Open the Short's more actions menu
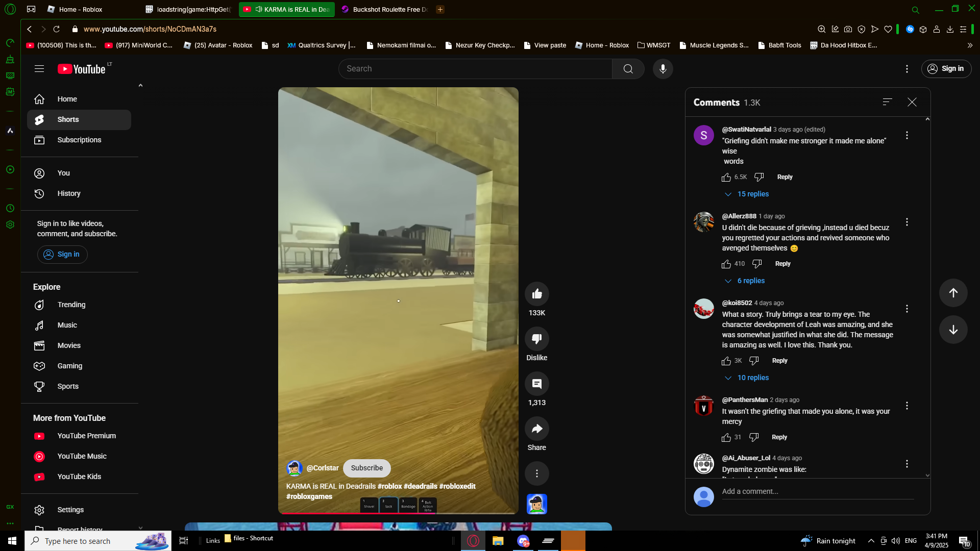Screen dimensions: 980x551 (x=536, y=473)
